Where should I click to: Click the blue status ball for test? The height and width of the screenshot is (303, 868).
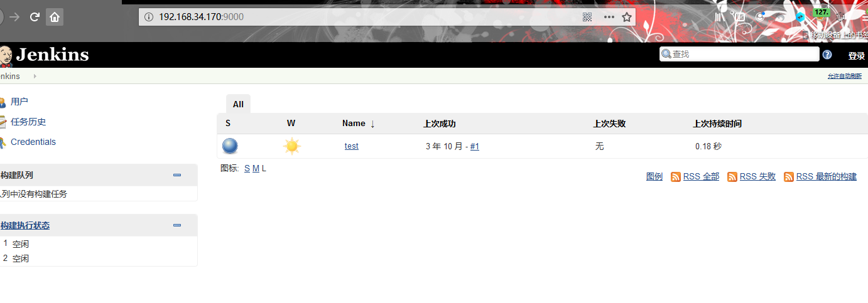point(230,146)
